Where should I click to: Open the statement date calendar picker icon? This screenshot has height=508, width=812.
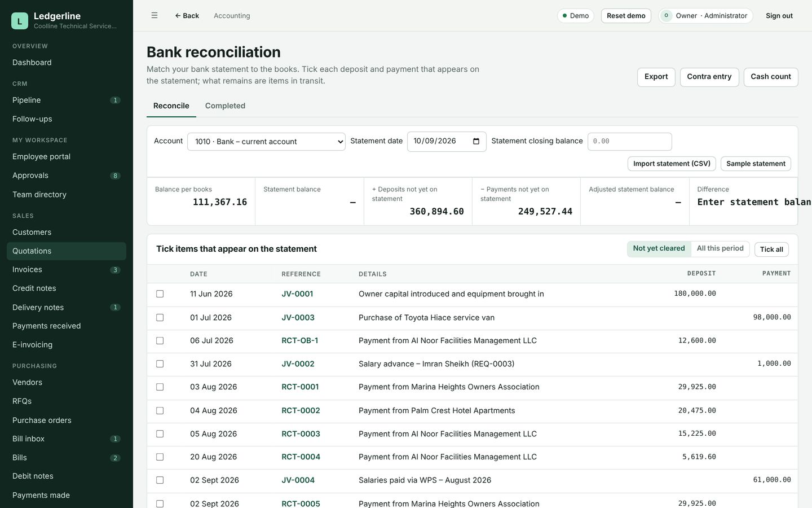(476, 141)
